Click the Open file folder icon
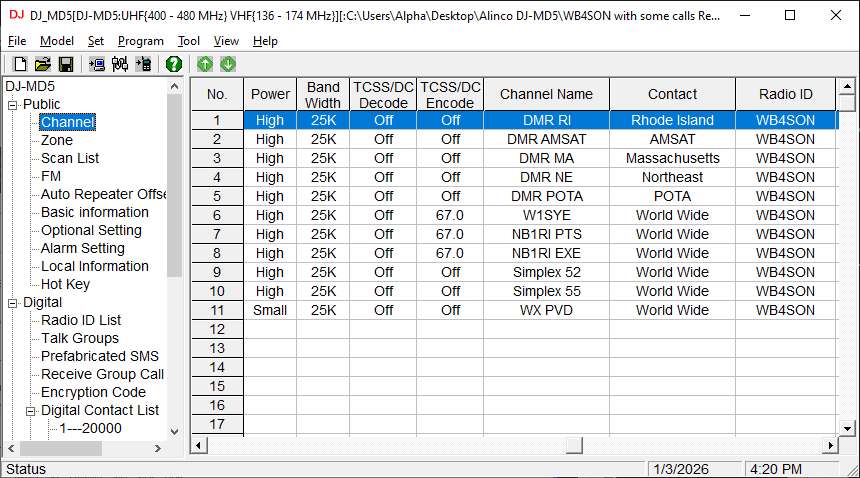The height and width of the screenshot is (478, 860). tap(42, 64)
